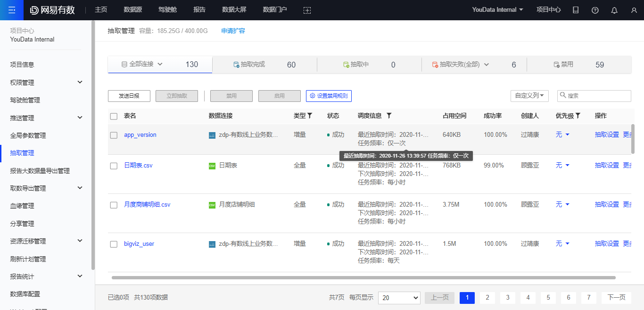Check the bigviz_user row checkbox
644x310 pixels.
[114, 244]
